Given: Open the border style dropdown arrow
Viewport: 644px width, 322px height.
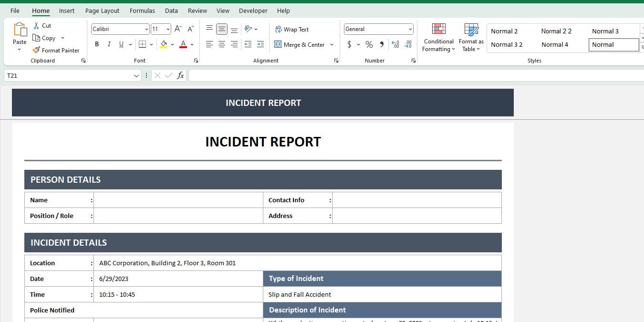Looking at the screenshot, I should tap(151, 44).
